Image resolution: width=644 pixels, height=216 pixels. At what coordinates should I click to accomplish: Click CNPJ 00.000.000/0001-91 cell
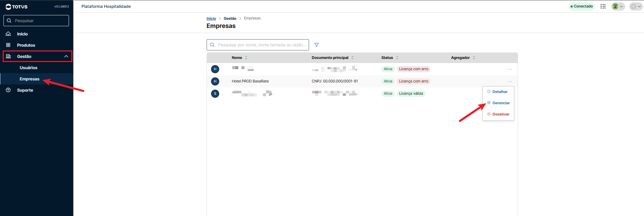click(x=335, y=81)
